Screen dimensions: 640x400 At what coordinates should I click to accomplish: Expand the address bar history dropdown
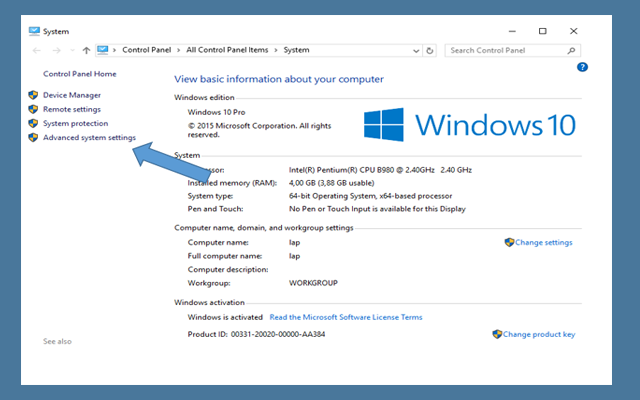click(415, 50)
